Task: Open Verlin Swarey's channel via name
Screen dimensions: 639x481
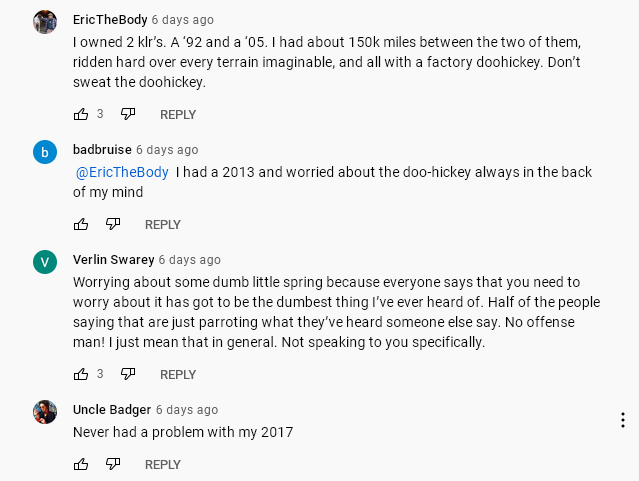Action: click(x=114, y=260)
